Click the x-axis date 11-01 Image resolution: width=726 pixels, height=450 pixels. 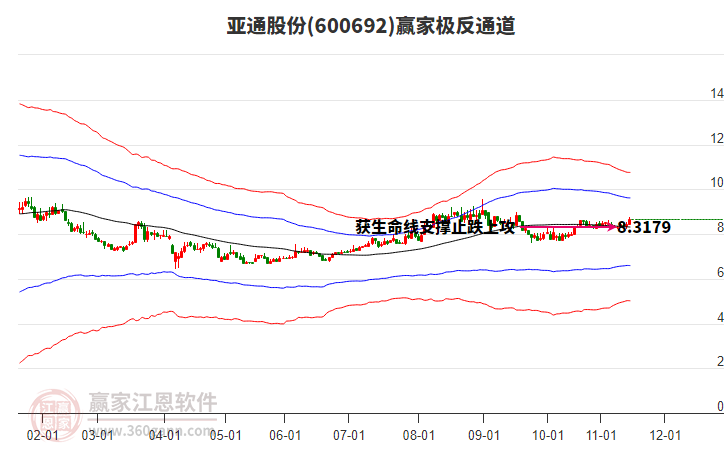pyautogui.click(x=601, y=436)
